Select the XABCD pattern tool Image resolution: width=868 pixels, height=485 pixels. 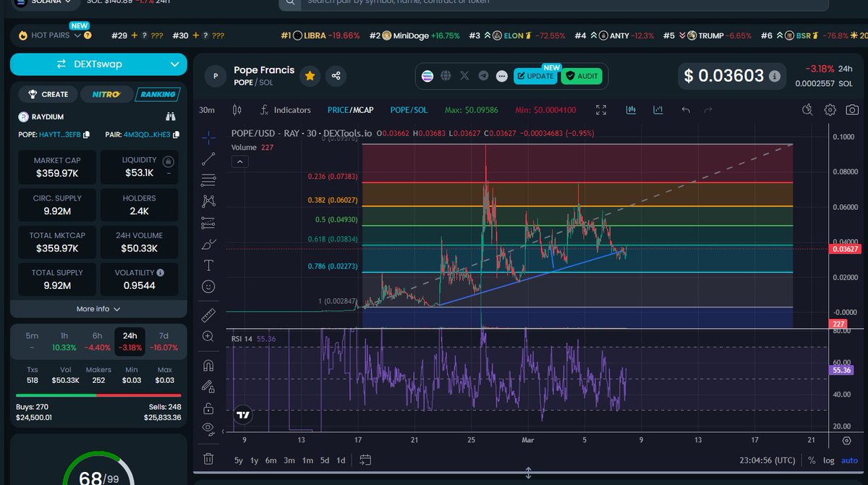tap(208, 201)
